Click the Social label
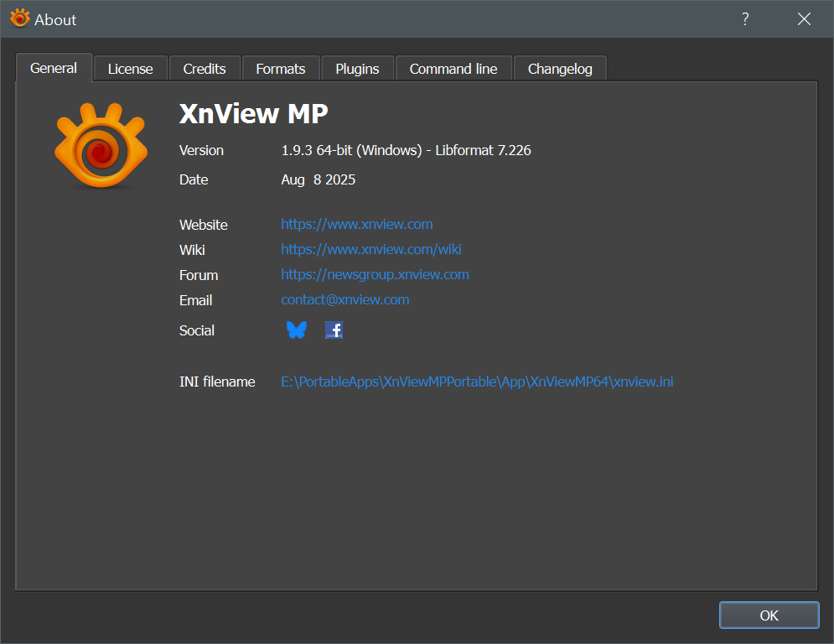Viewport: 834px width, 644px height. click(197, 330)
